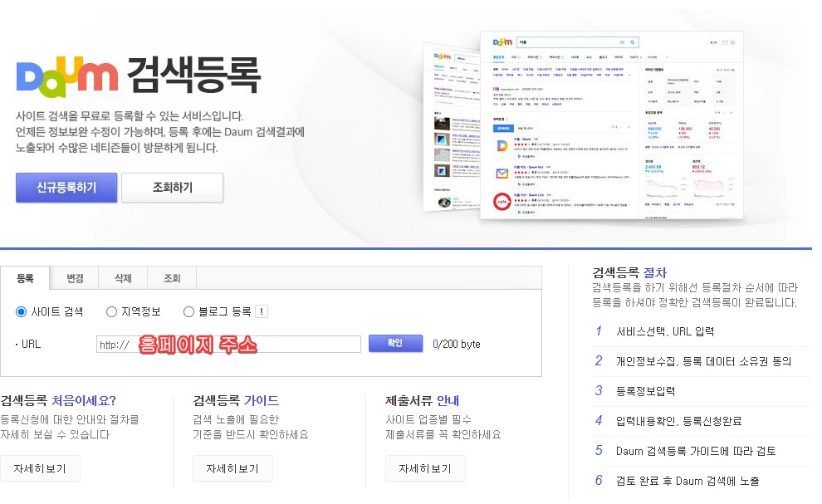
Task: Click the 검색등록 절차 heading
Action: tap(629, 272)
